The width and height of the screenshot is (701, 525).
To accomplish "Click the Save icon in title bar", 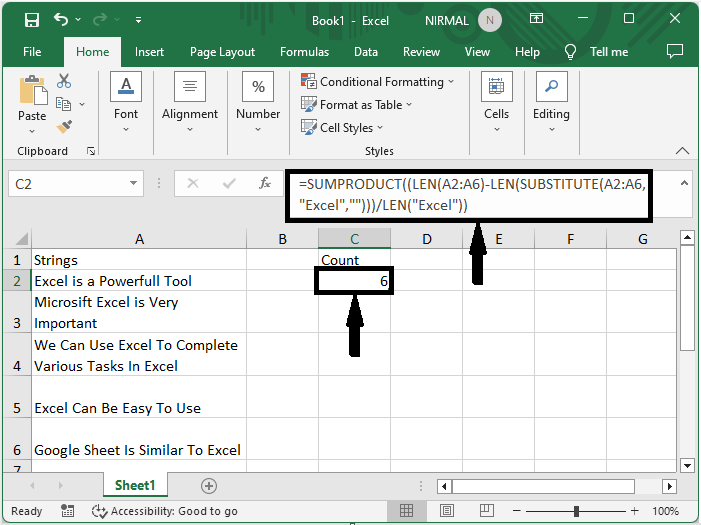I will [x=32, y=20].
